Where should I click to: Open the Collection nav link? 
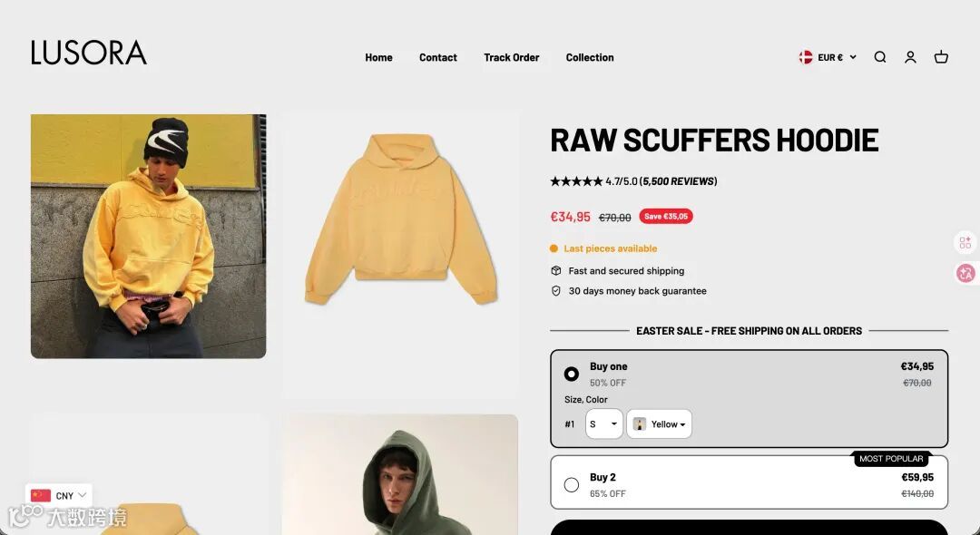point(590,57)
